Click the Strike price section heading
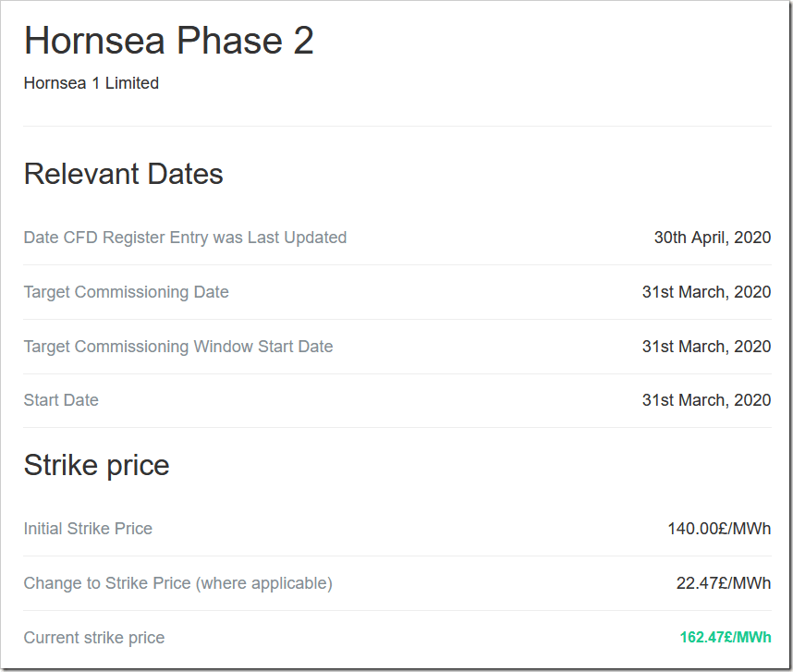This screenshot has height=672, width=793. point(96,464)
